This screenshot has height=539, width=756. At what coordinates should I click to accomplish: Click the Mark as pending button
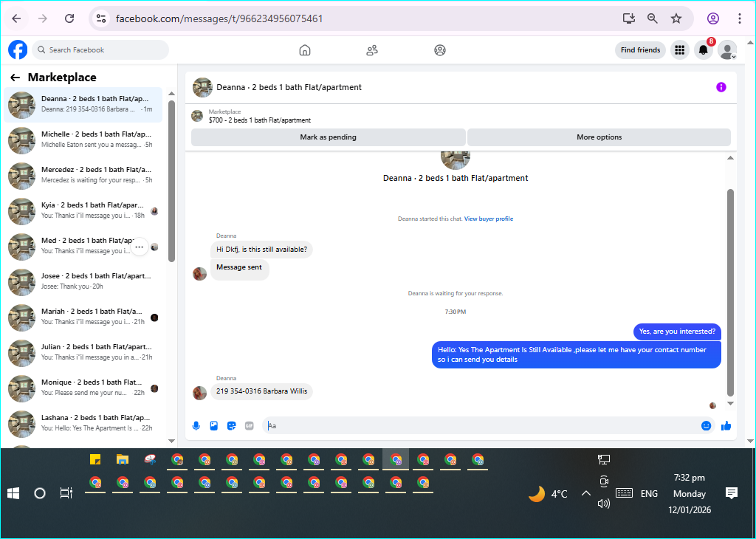pos(329,137)
